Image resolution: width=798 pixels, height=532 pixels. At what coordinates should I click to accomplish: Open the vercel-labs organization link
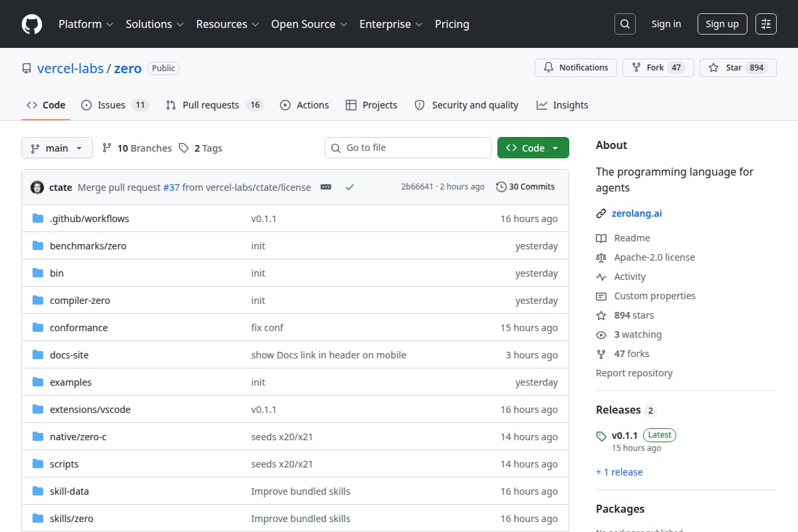pos(70,68)
